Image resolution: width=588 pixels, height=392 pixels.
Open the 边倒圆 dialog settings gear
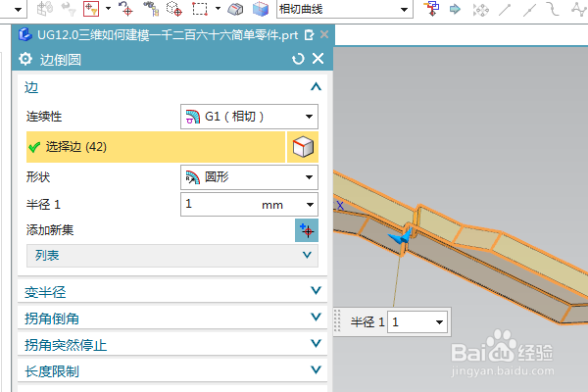[25, 59]
